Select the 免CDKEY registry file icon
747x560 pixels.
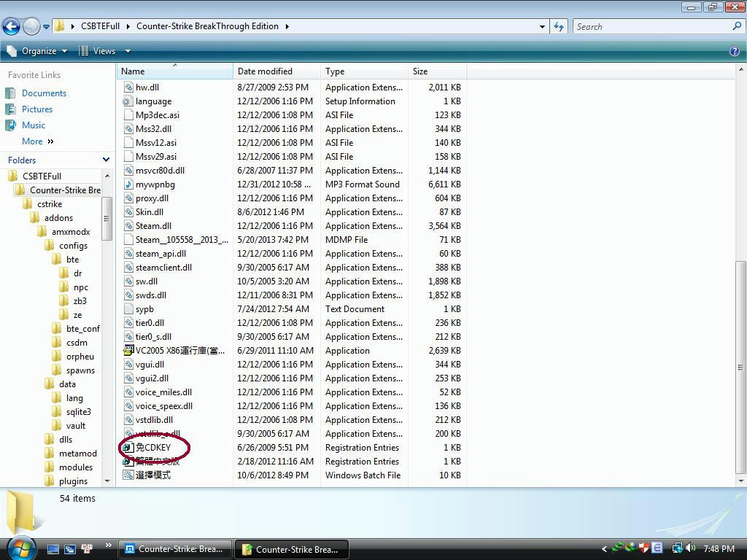click(x=128, y=448)
